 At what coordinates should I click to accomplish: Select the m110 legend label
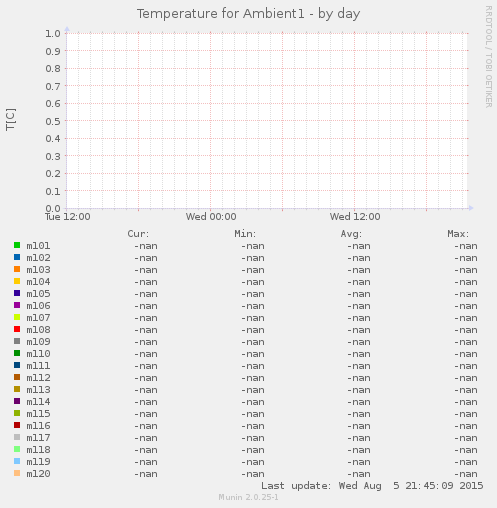(38, 354)
